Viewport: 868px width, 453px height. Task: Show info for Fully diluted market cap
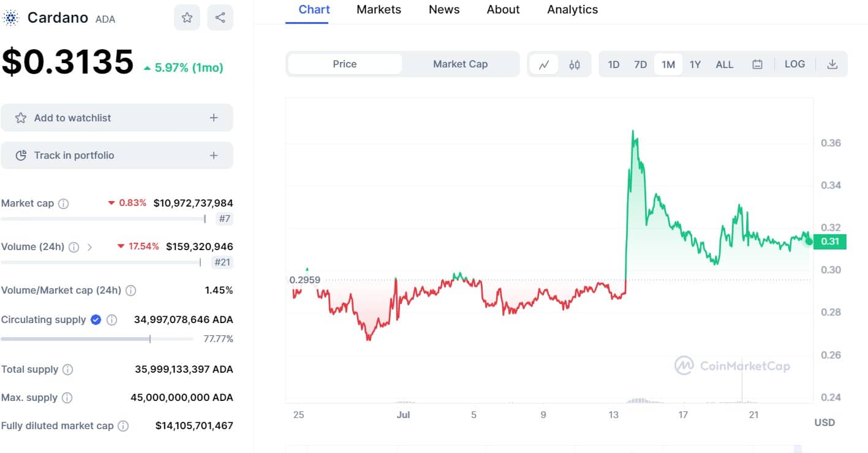(x=123, y=425)
